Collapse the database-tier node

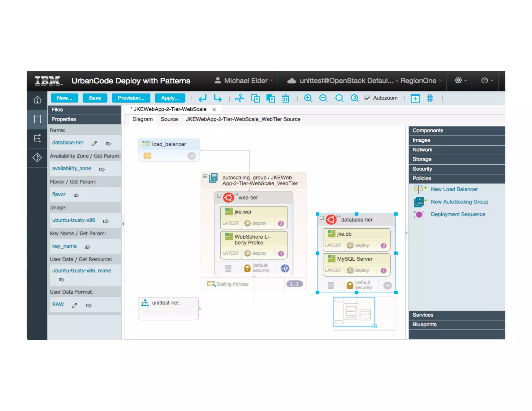click(x=322, y=218)
